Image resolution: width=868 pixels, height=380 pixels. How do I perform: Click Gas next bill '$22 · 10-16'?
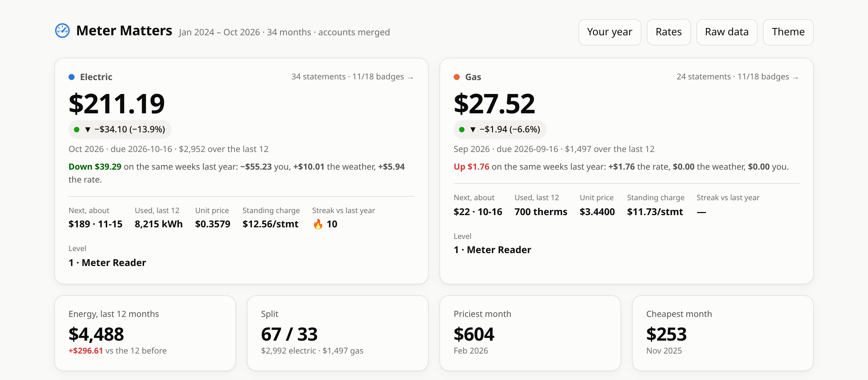(x=478, y=212)
